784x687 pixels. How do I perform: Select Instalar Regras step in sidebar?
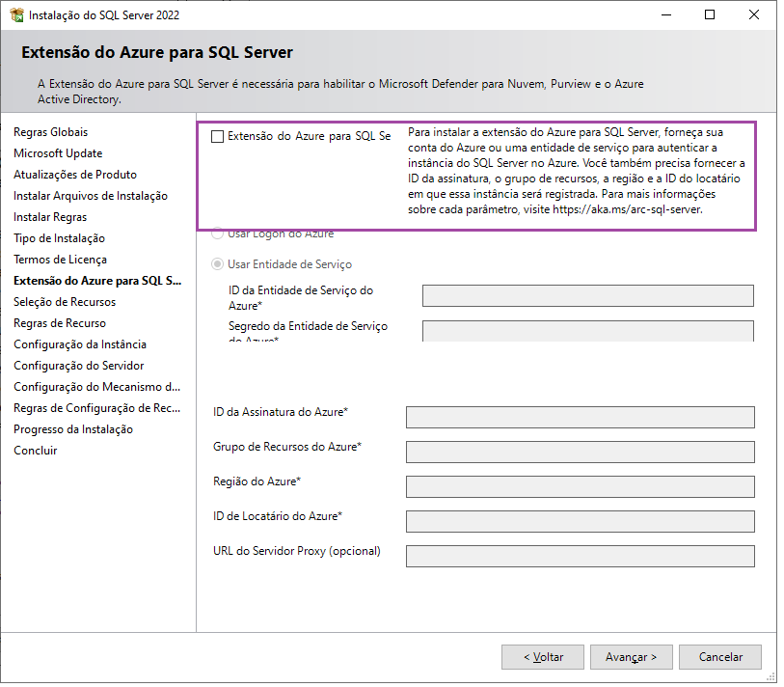click(50, 217)
